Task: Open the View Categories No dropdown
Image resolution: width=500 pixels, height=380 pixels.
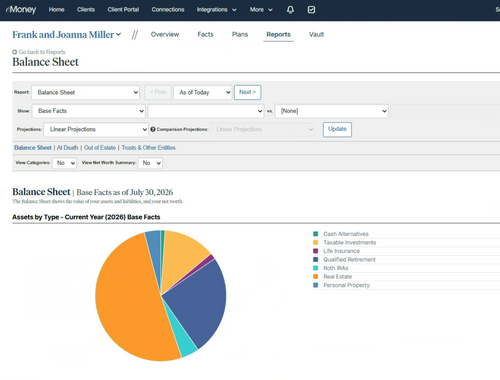Action: [x=64, y=163]
